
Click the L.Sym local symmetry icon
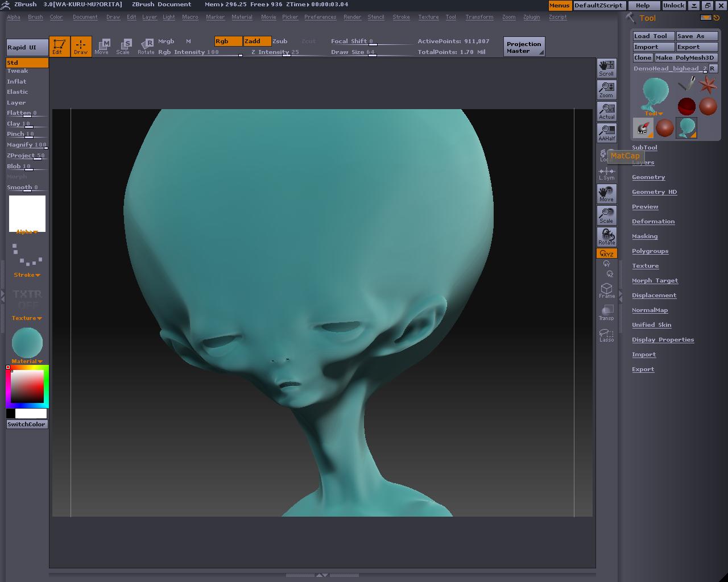coord(606,173)
